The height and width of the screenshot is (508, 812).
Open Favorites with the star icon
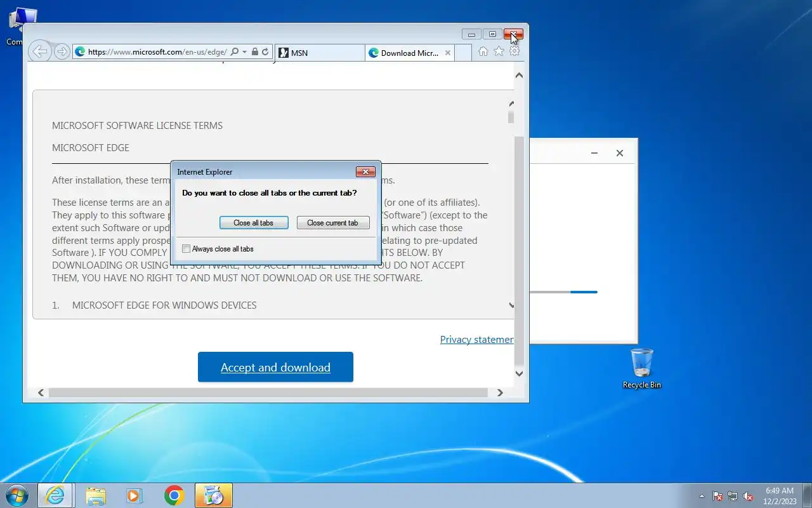(x=499, y=51)
